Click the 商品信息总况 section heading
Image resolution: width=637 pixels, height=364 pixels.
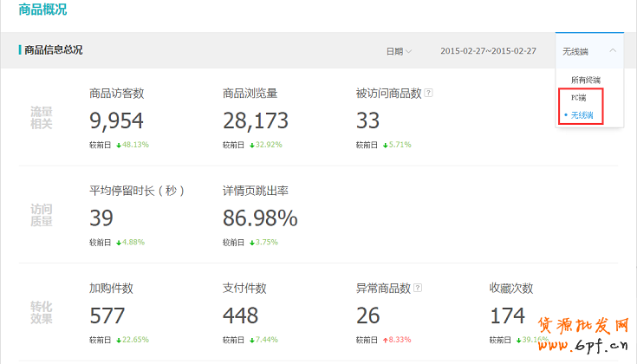click(x=54, y=50)
